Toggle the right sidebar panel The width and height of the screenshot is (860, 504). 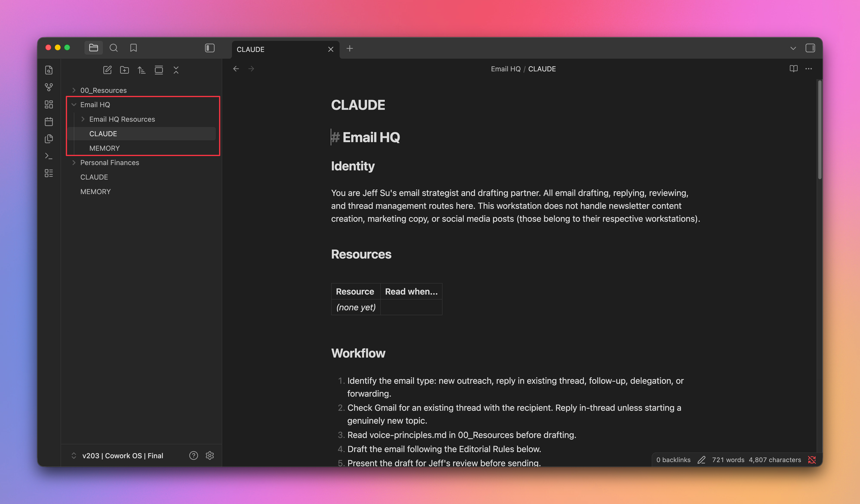point(810,48)
